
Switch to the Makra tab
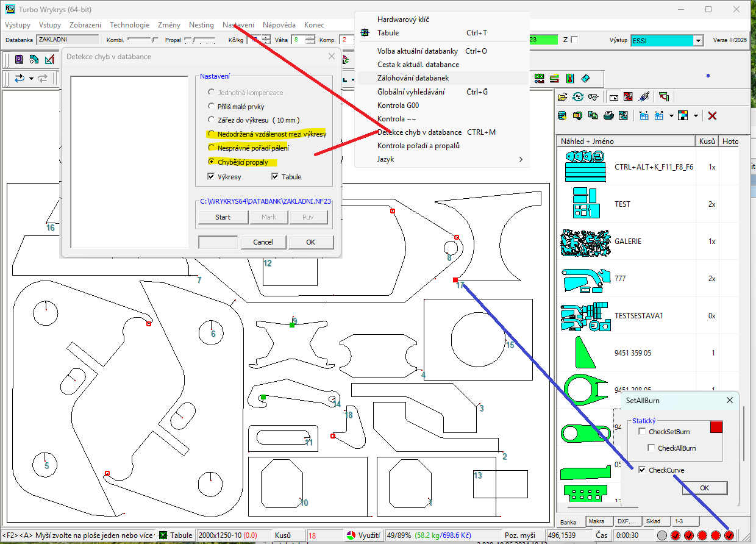(596, 522)
